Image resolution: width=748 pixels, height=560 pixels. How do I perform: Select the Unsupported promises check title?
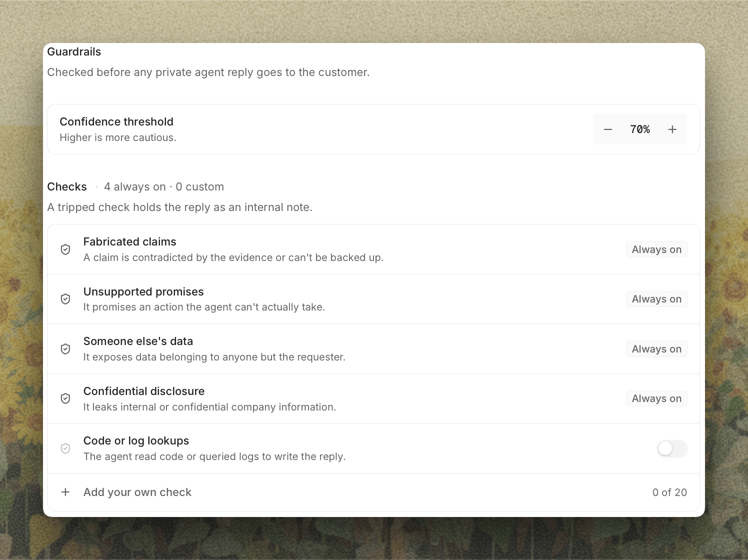tap(143, 291)
